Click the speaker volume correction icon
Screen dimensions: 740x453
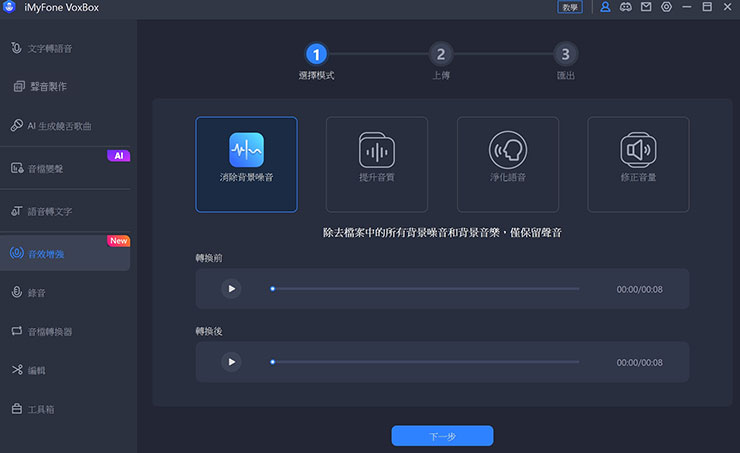click(x=638, y=150)
